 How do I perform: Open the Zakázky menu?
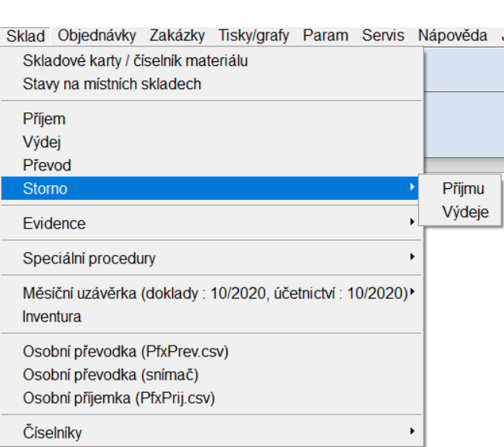177,36
